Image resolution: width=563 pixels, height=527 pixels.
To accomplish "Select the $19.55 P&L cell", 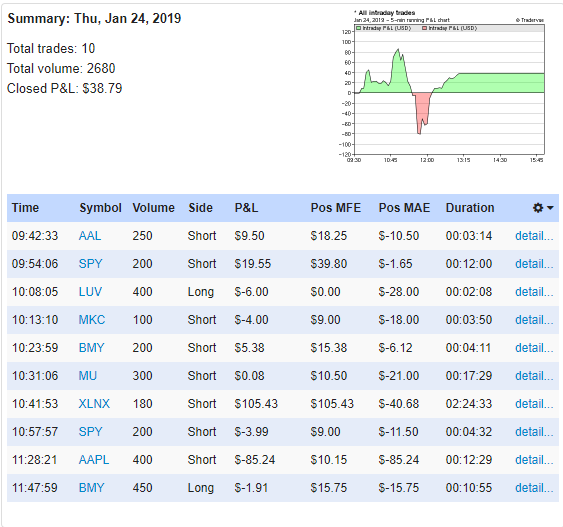I will (x=252, y=264).
